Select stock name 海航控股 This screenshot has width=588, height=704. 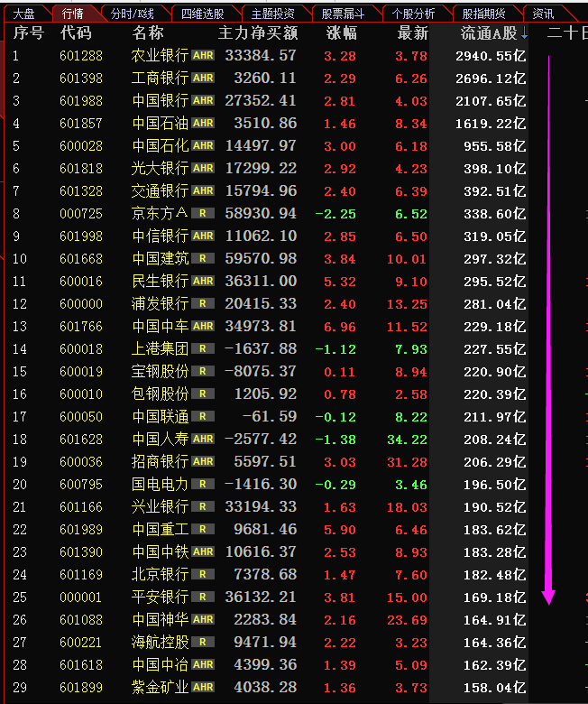coord(161,642)
